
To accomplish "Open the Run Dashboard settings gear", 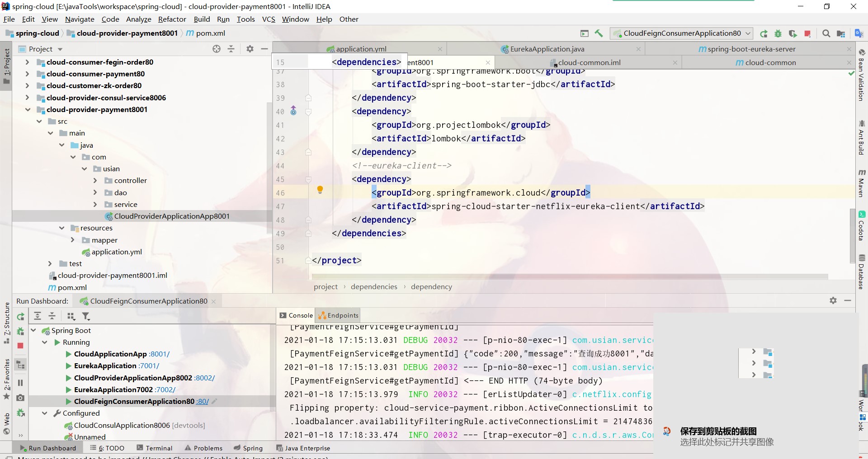I will click(833, 300).
